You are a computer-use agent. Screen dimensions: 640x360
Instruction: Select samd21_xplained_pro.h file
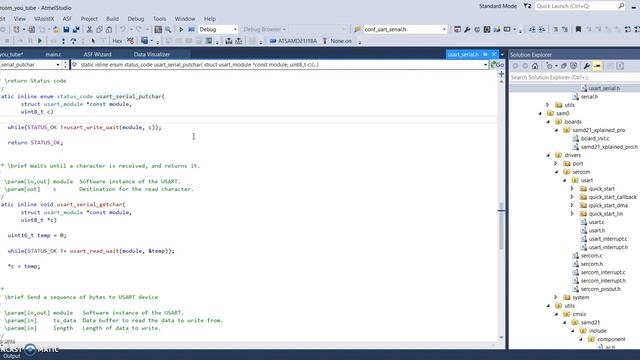pyautogui.click(x=609, y=147)
